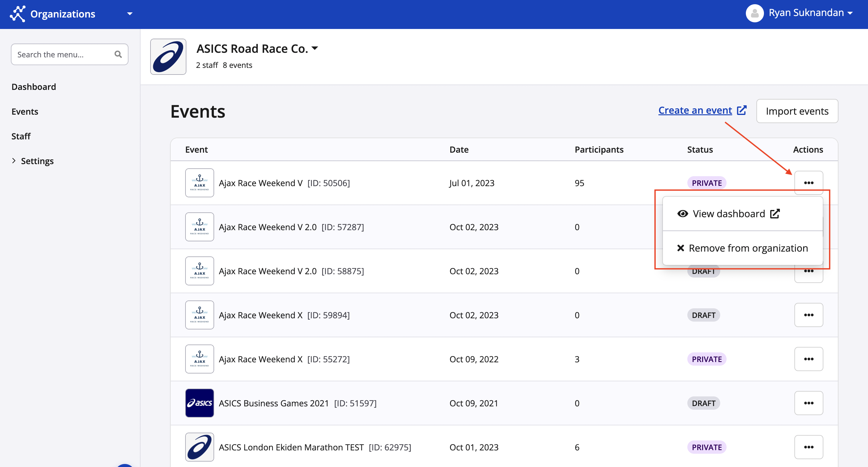Open the Organizations dropdown arrow
Screen dimensions: 868x467
click(130, 14)
